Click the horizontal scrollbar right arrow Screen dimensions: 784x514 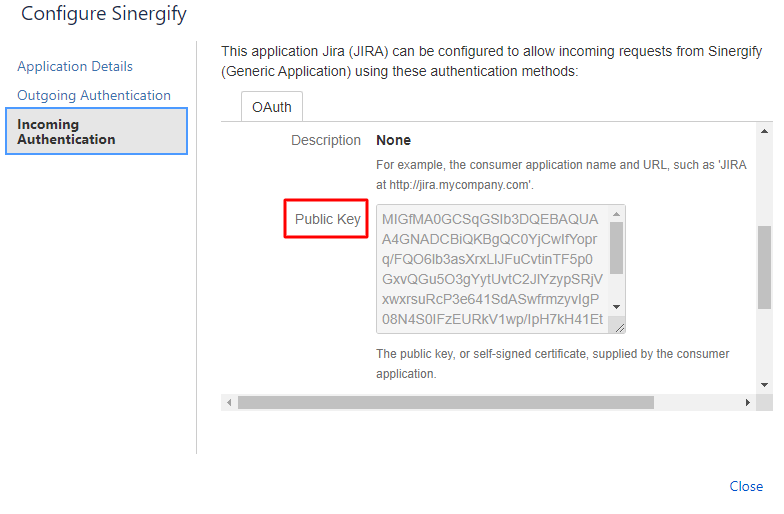tap(748, 402)
